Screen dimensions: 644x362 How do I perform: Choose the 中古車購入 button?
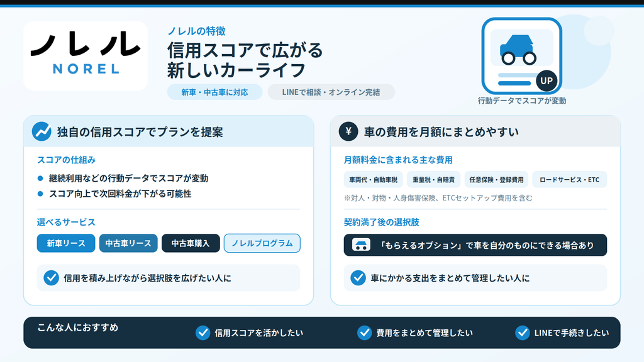[x=191, y=243]
